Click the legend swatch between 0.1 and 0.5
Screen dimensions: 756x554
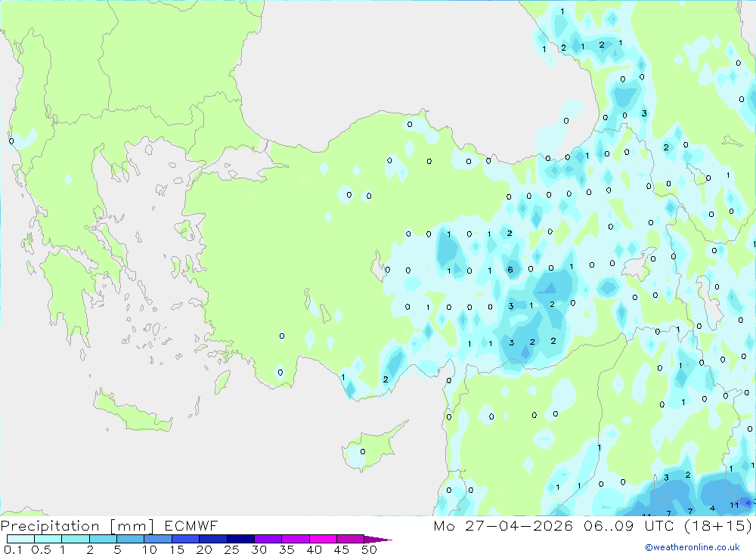click(20, 539)
